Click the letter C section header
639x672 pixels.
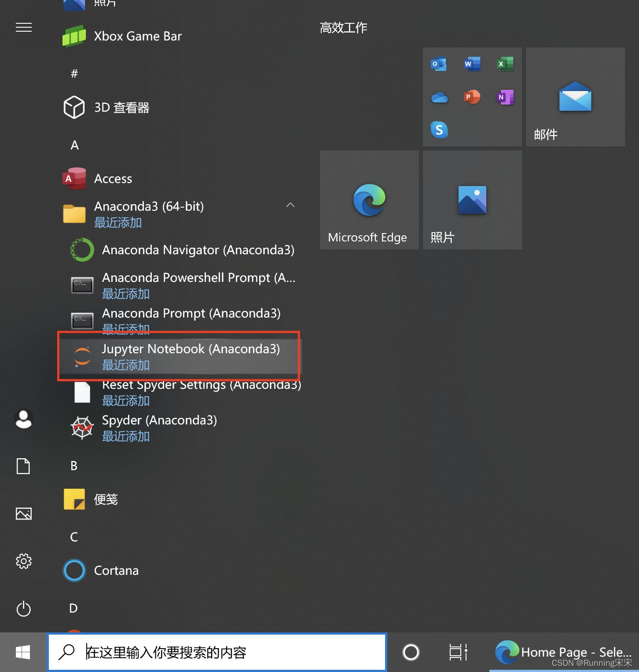[x=74, y=537]
